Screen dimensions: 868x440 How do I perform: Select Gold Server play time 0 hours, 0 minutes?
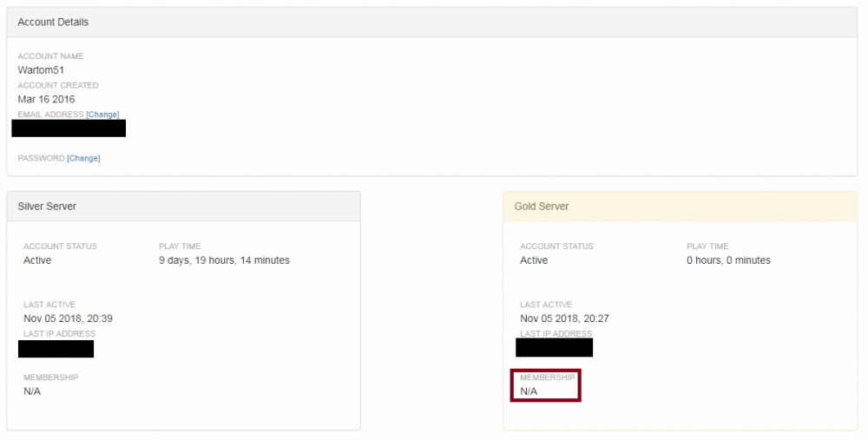point(728,260)
